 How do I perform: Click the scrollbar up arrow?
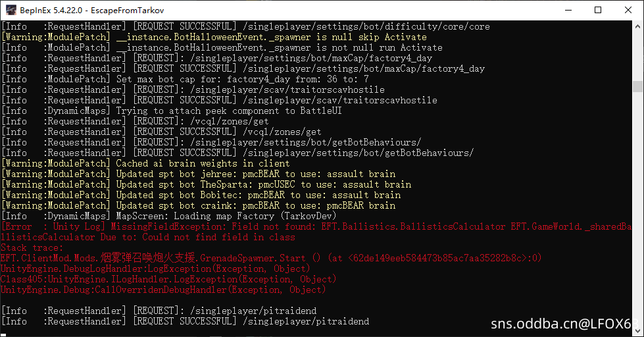(637, 26)
